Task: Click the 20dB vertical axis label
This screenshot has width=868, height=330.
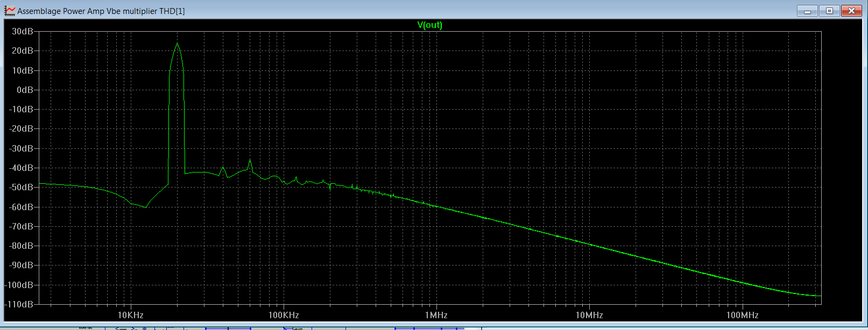Action: (23, 51)
